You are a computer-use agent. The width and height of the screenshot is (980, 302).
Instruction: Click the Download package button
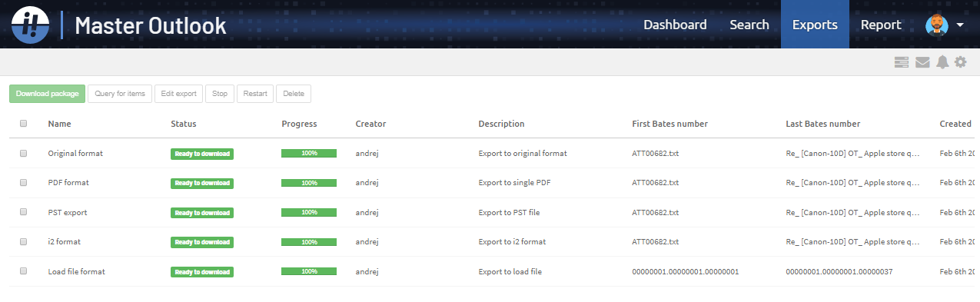[48, 94]
